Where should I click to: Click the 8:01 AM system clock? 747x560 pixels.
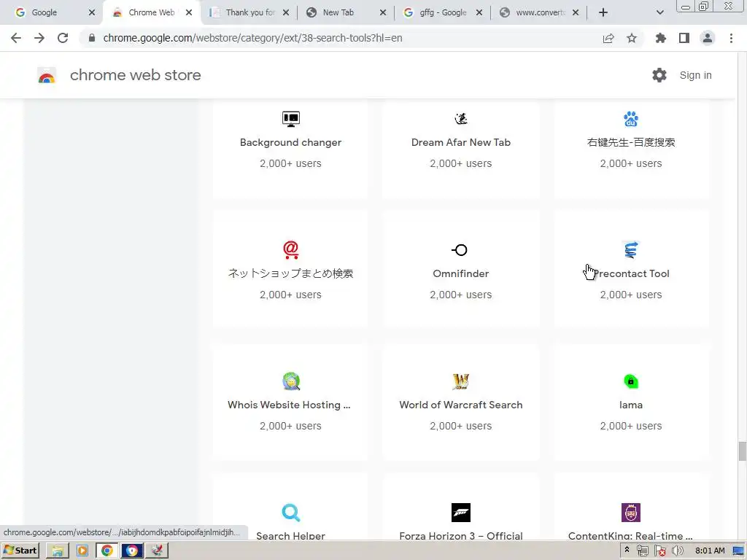pyautogui.click(x=710, y=551)
